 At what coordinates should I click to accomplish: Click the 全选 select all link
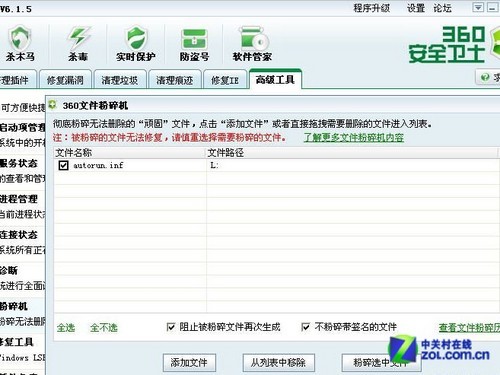[66, 328]
